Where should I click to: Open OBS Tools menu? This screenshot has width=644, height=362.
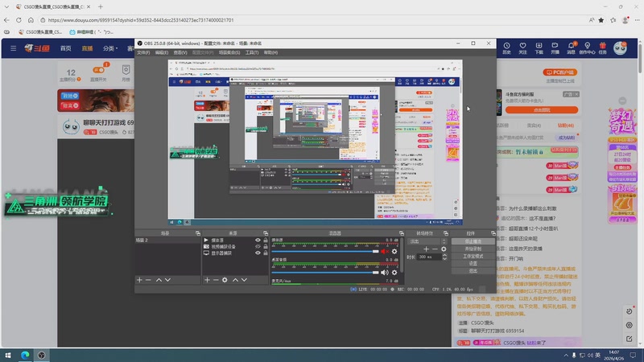coord(252,52)
